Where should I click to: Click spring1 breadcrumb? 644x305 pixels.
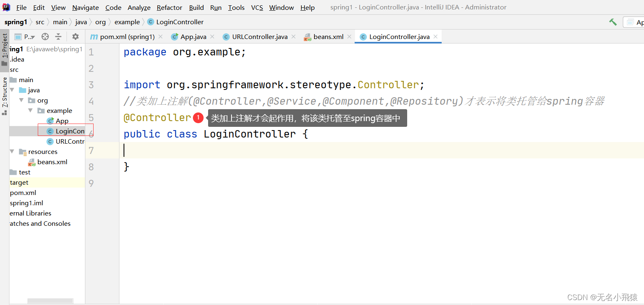16,22
